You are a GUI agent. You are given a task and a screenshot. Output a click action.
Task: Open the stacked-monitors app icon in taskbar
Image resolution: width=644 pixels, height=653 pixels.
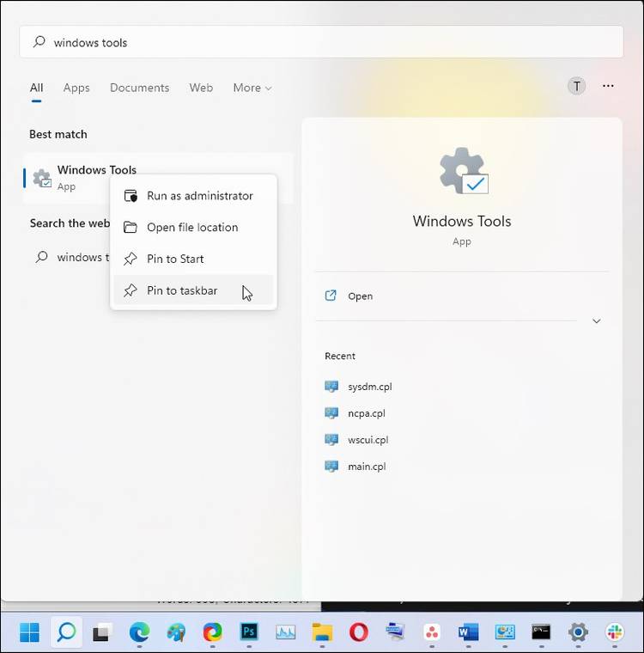[x=395, y=632]
